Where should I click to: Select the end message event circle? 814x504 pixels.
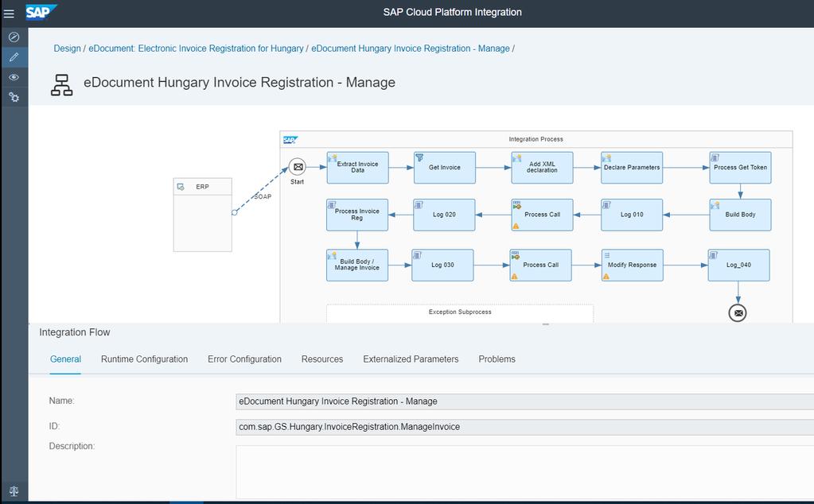point(738,312)
